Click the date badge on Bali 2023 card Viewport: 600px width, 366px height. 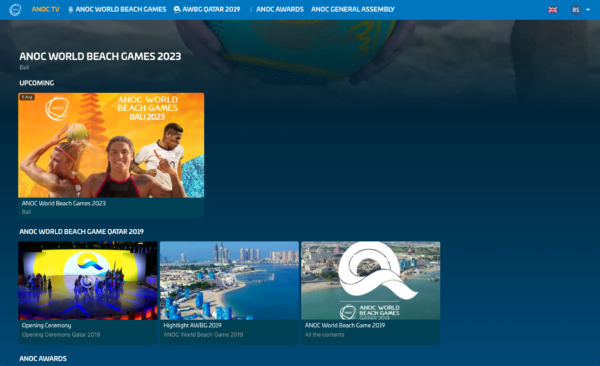tap(27, 97)
